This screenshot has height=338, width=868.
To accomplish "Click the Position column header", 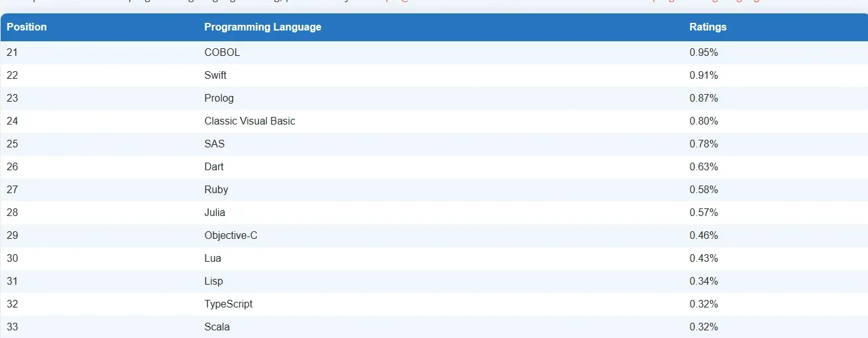I will 27,27.
